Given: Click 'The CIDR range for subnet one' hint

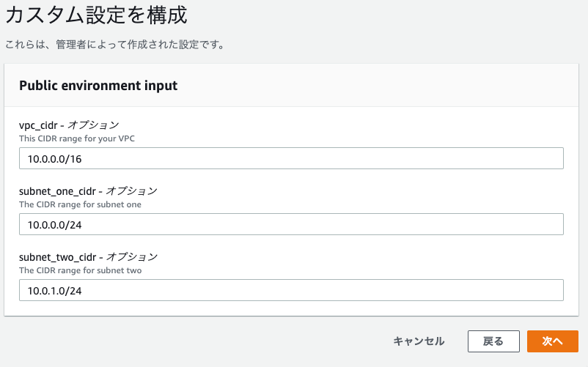Looking at the screenshot, I should pos(80,204).
